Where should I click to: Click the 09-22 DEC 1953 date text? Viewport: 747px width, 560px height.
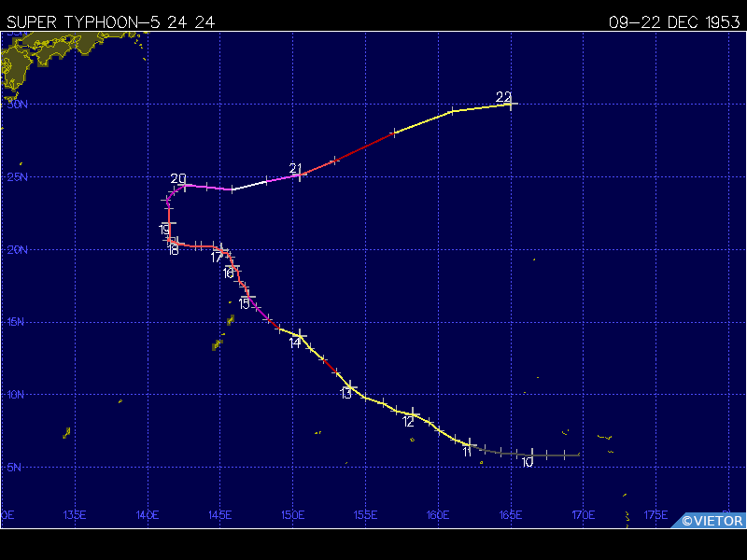click(x=674, y=22)
